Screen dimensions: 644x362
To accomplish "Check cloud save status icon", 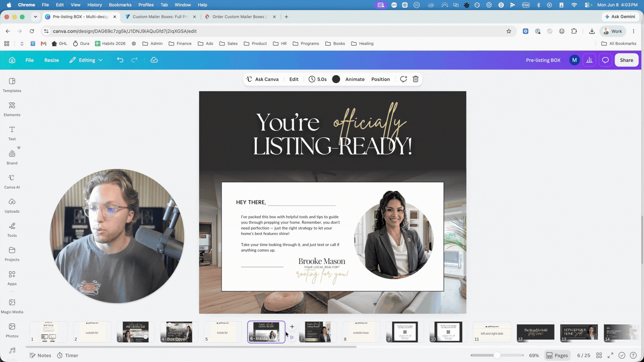I will pyautogui.click(x=154, y=60).
